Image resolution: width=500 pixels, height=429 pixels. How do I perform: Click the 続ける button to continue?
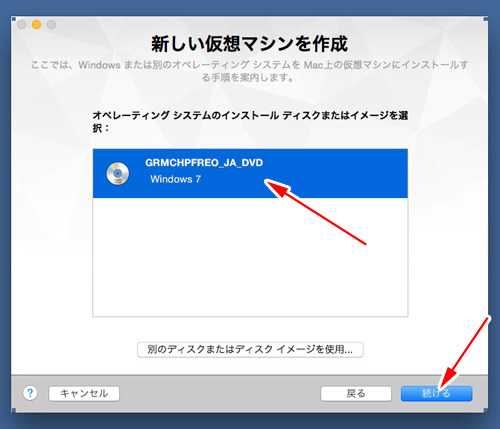coord(436,394)
